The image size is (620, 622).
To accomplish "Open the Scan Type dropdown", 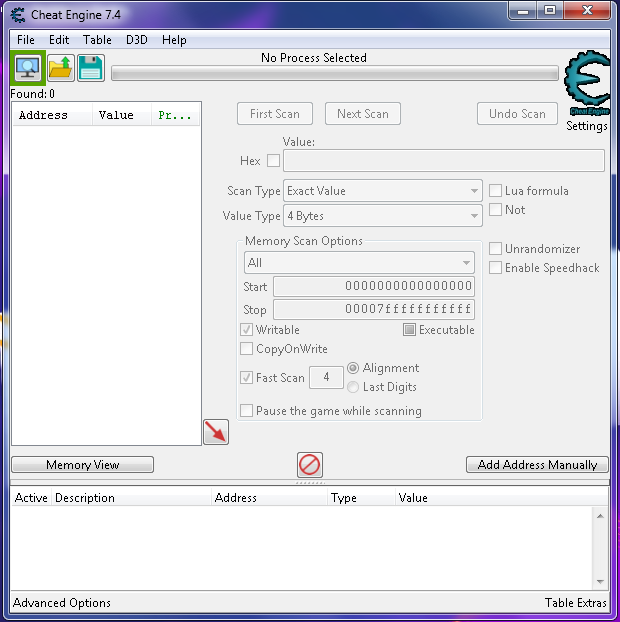I will click(x=383, y=191).
